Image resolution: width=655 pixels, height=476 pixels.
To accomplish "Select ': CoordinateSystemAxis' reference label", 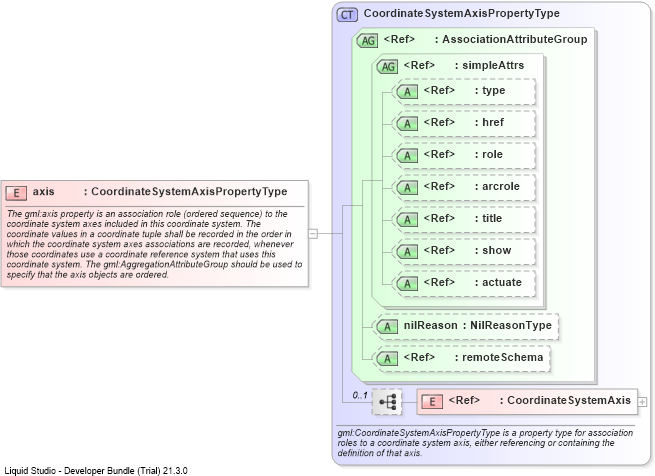I will [x=565, y=400].
